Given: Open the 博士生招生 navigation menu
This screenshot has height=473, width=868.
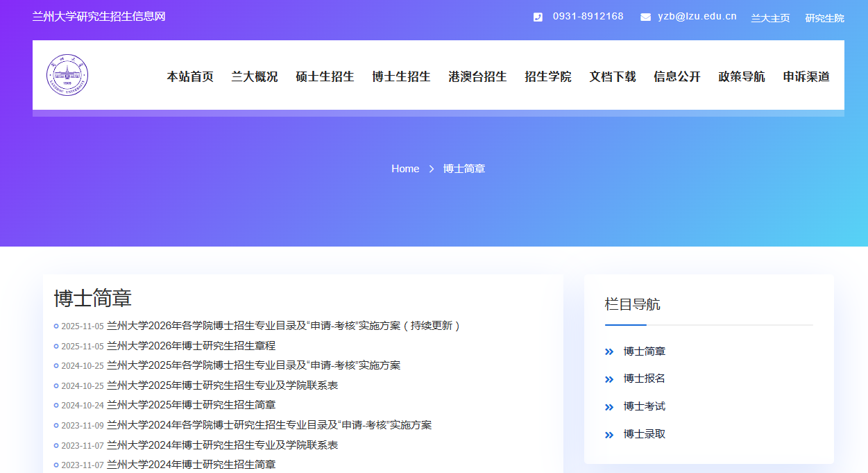Looking at the screenshot, I should [x=401, y=76].
